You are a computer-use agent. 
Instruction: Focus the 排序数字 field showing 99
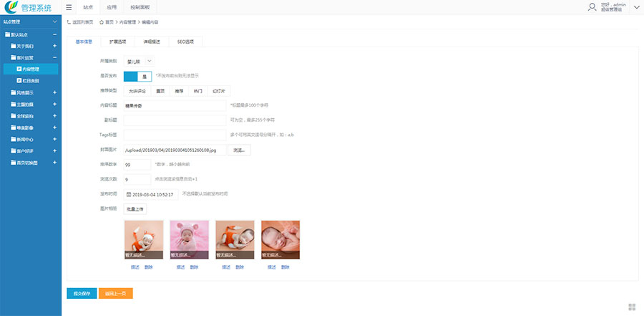pos(137,165)
